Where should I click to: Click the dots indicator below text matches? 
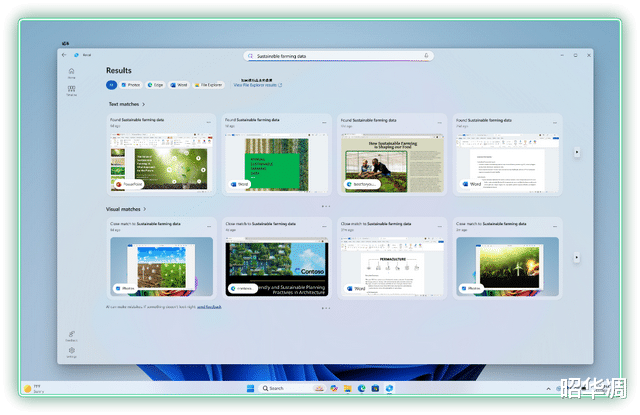click(x=326, y=206)
